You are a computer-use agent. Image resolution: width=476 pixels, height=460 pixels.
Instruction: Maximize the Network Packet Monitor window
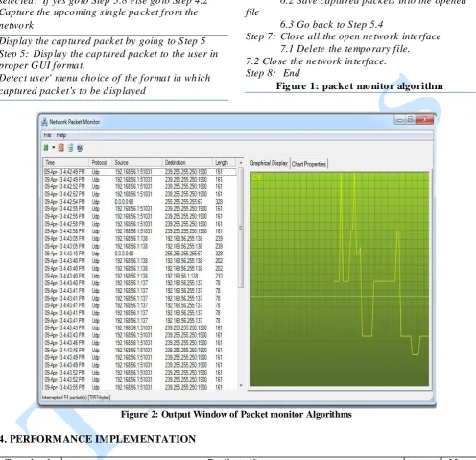point(411,120)
